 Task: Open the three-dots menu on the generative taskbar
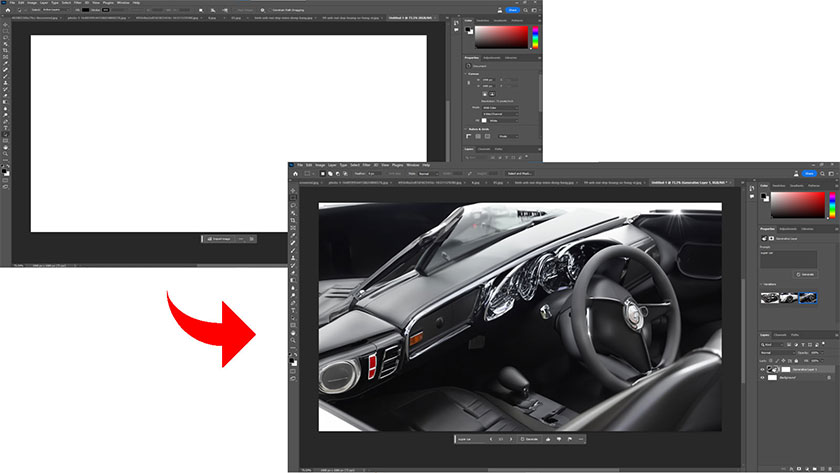581,439
